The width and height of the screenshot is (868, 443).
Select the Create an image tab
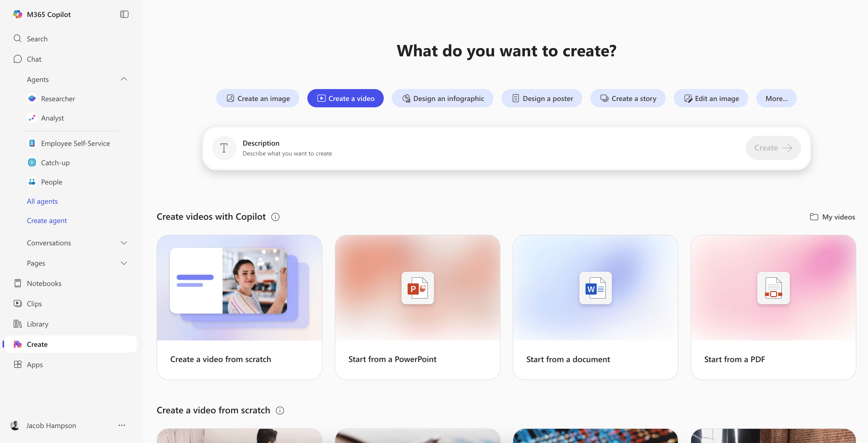point(258,98)
